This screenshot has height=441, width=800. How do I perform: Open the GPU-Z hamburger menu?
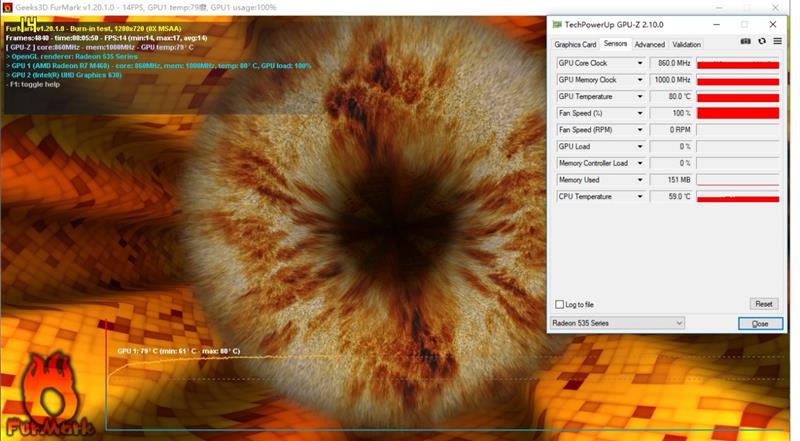pyautogui.click(x=777, y=41)
